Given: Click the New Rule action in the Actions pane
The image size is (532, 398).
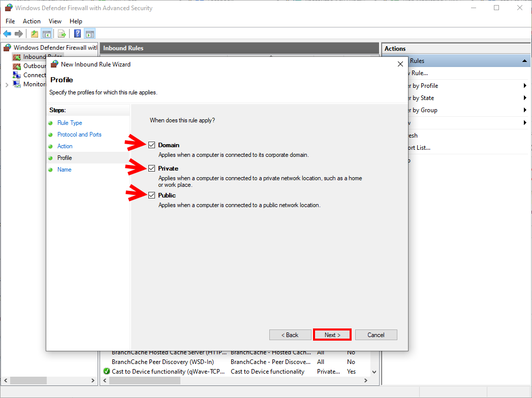Looking at the screenshot, I should click(x=419, y=73).
